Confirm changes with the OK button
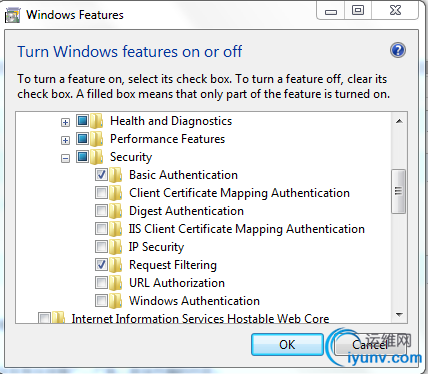The height and width of the screenshot is (374, 428). 287,345
